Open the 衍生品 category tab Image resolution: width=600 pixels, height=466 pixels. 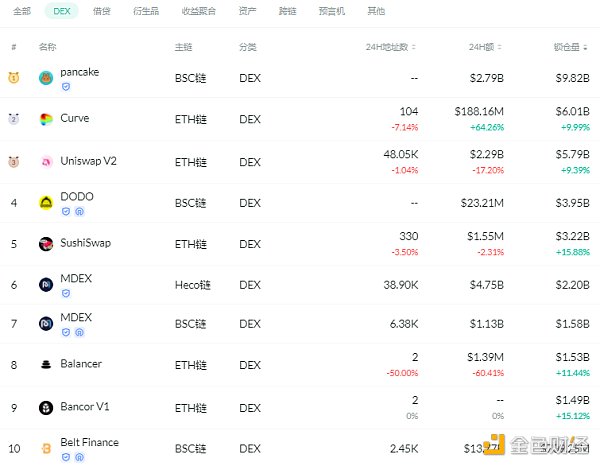(147, 11)
